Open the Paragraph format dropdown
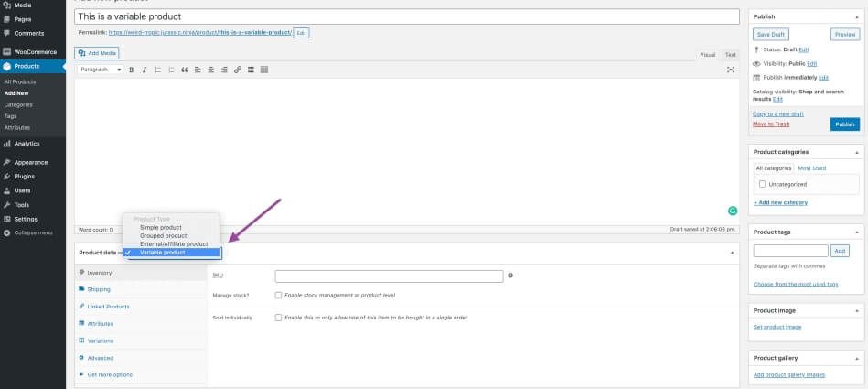The height and width of the screenshot is (389, 868). click(x=100, y=70)
